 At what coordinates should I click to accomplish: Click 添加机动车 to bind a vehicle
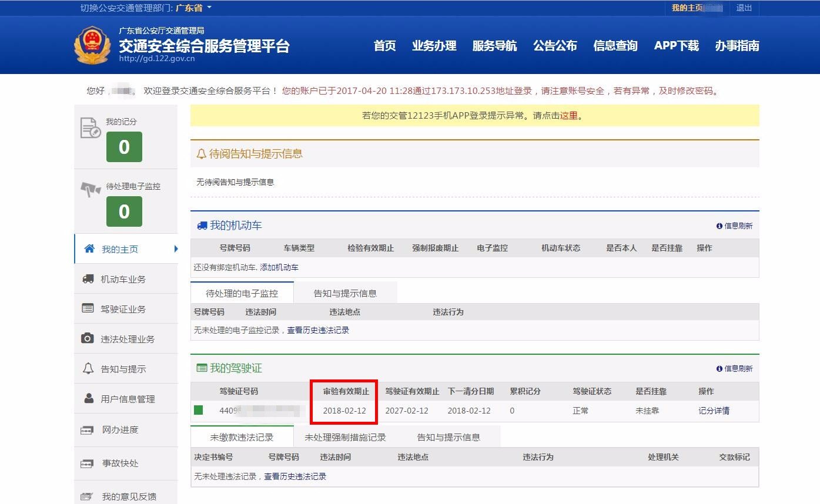tap(279, 267)
